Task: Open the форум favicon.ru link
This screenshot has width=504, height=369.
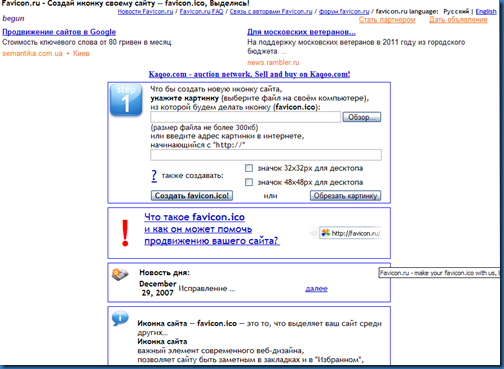Action: (344, 12)
